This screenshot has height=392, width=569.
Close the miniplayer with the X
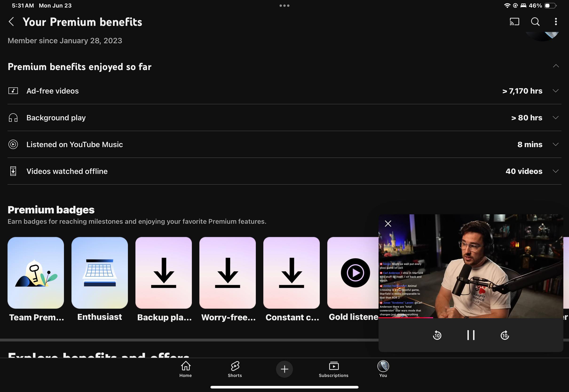click(388, 223)
